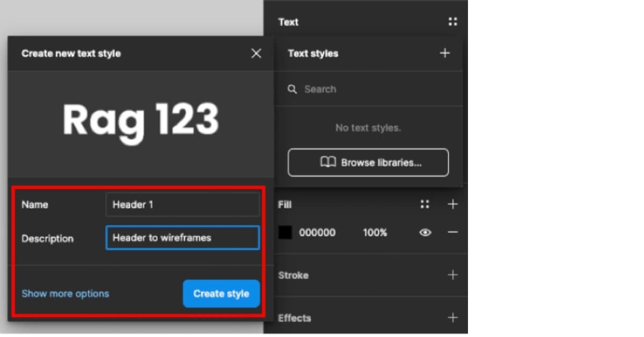The height and width of the screenshot is (337, 644).
Task: Remove the black fill using the minus icon
Action: click(x=453, y=232)
